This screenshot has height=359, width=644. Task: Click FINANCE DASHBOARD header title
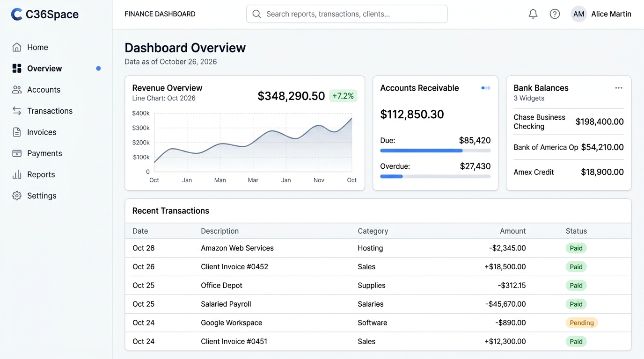160,14
